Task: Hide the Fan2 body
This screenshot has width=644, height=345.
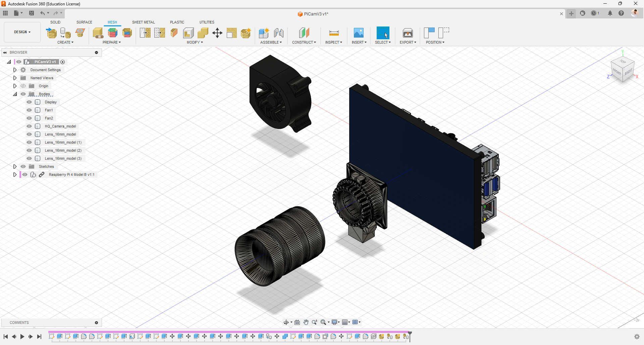Action: [x=29, y=118]
